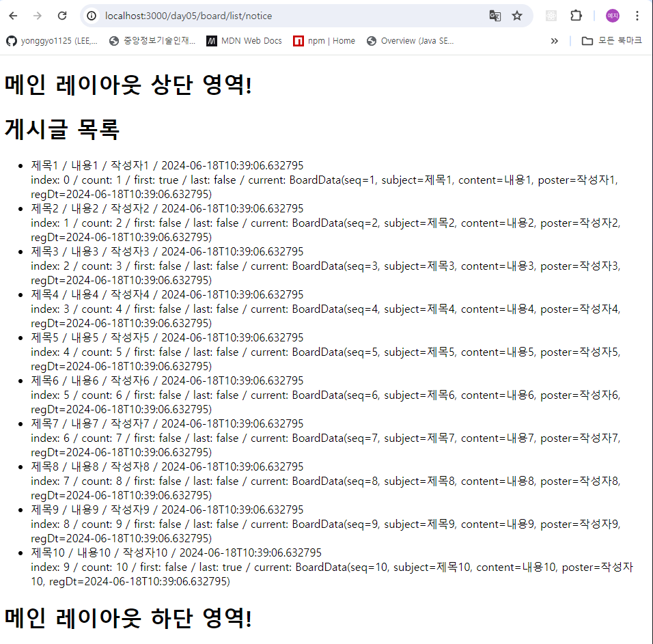Open the 모든 북마크 folder
The height and width of the screenshot is (644, 653).
[612, 41]
